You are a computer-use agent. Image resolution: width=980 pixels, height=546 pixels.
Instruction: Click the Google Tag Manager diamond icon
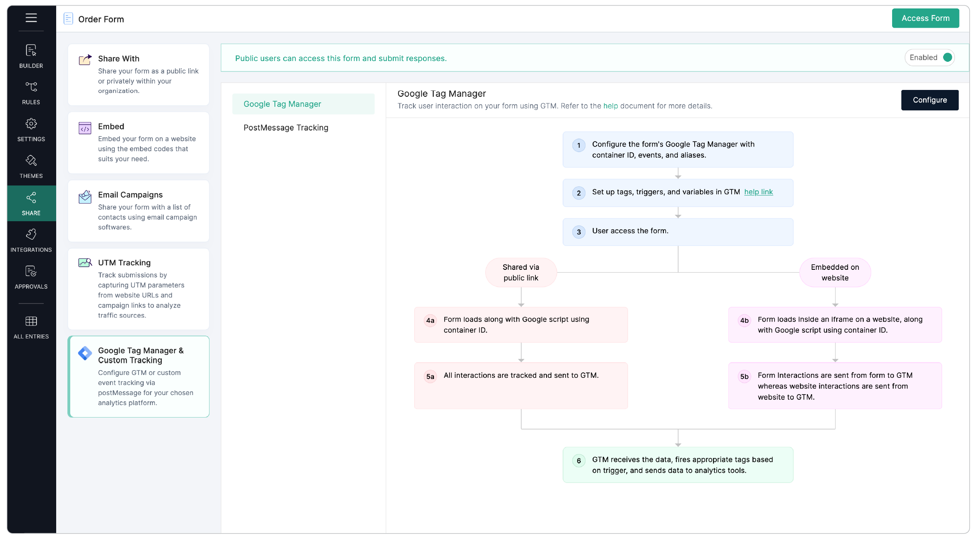pyautogui.click(x=85, y=353)
